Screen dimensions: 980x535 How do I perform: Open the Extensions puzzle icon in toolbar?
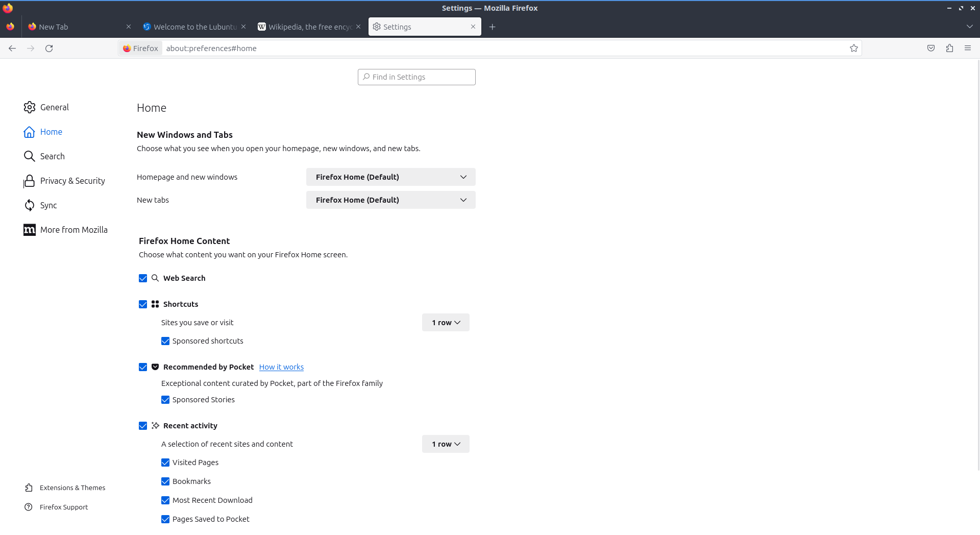tap(949, 48)
